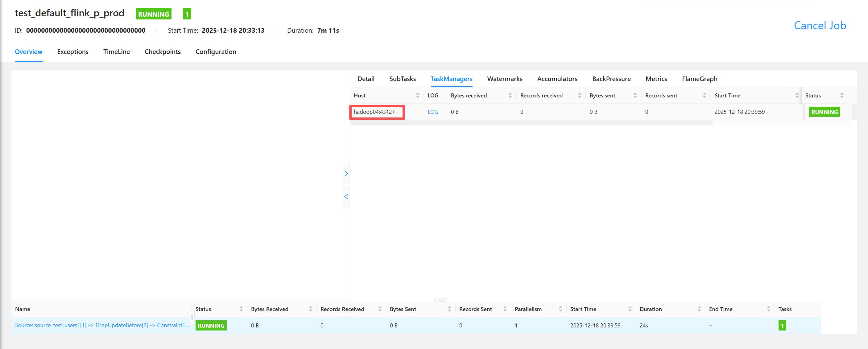This screenshot has height=349, width=868.
Task: Sort vertices by End Time arrows
Action: pyautogui.click(x=768, y=309)
